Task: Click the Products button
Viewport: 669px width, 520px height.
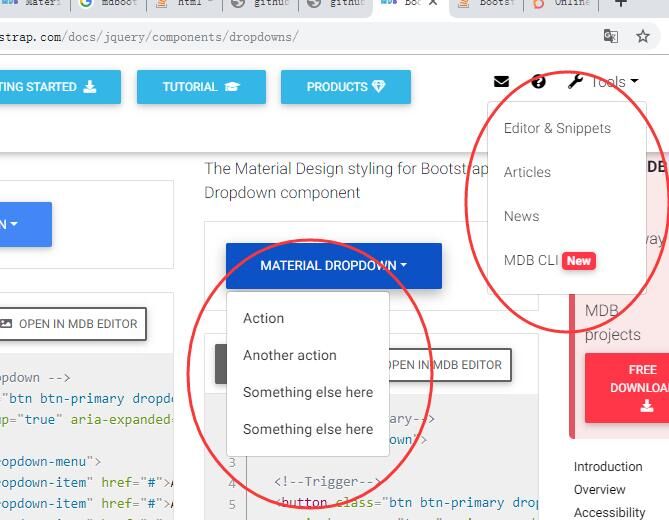Action: pyautogui.click(x=346, y=87)
